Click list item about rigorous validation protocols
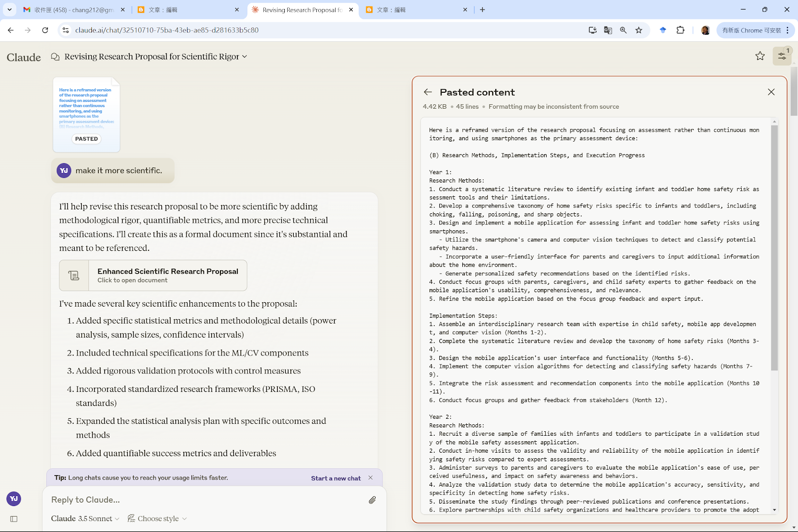The image size is (798, 532). tap(188, 371)
